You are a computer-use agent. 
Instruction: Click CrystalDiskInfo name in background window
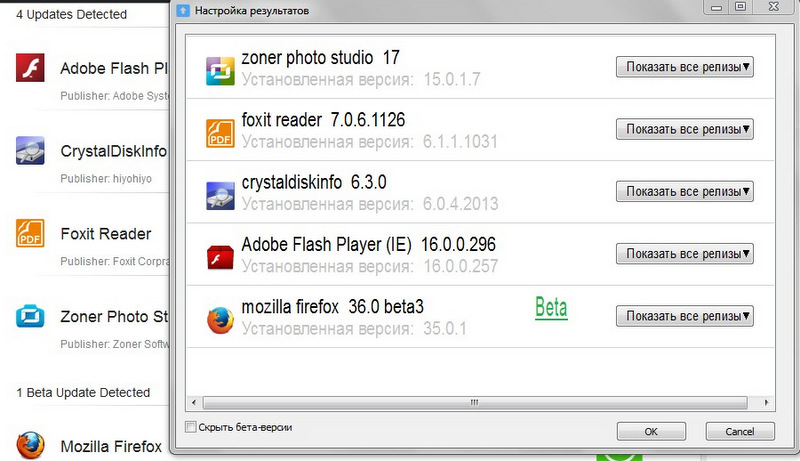(x=113, y=151)
